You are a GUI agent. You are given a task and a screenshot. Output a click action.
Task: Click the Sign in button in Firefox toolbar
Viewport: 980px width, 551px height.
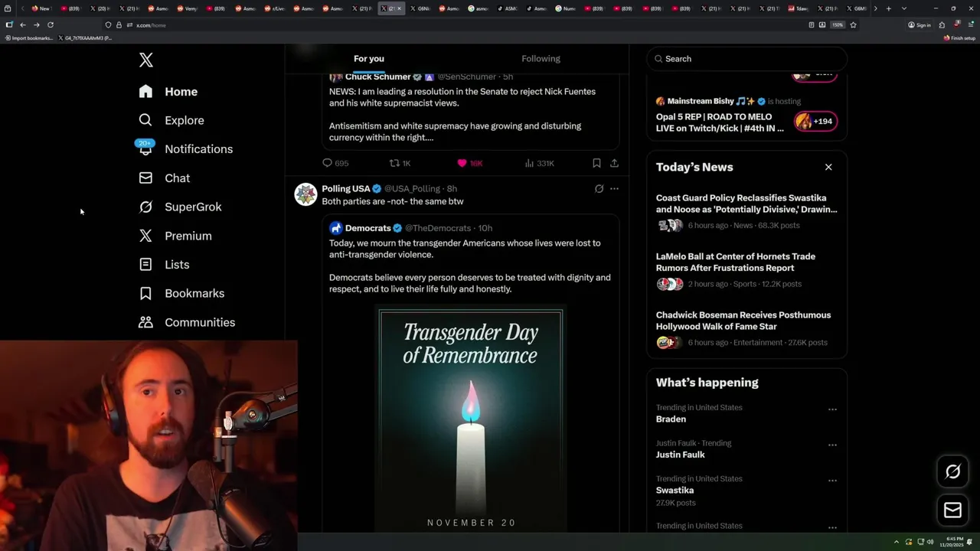pyautogui.click(x=920, y=25)
